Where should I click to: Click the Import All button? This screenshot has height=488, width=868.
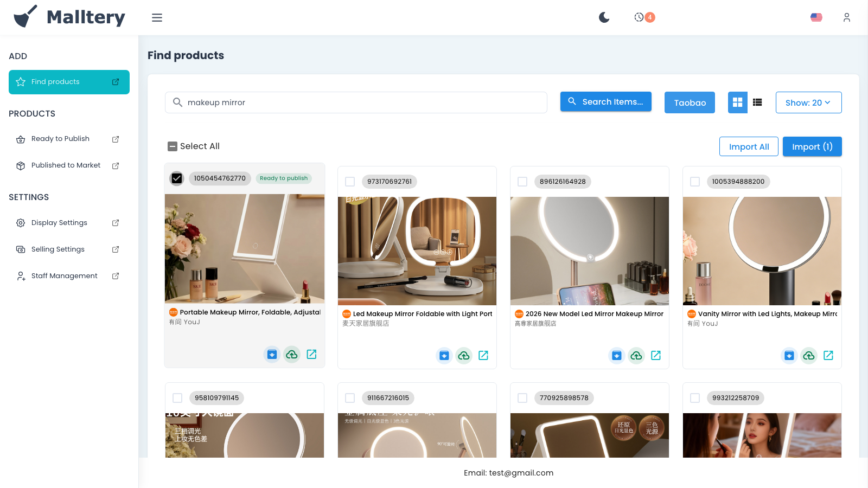[x=749, y=146]
